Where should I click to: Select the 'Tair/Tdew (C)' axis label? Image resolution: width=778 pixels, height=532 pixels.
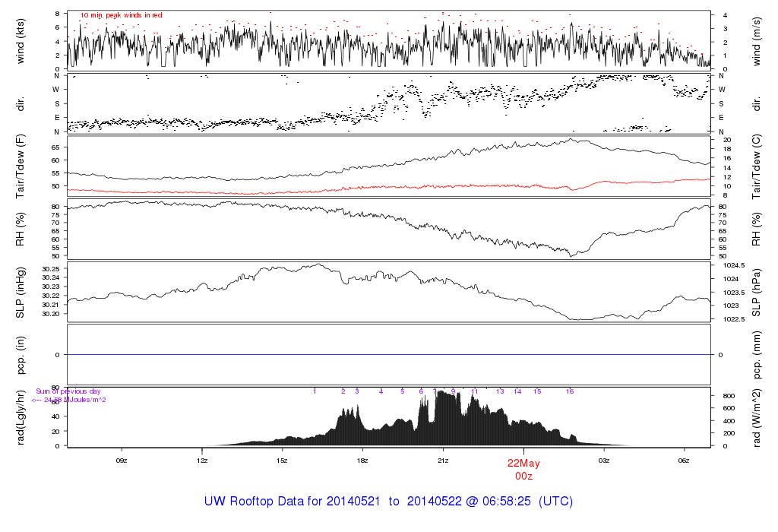pos(756,166)
